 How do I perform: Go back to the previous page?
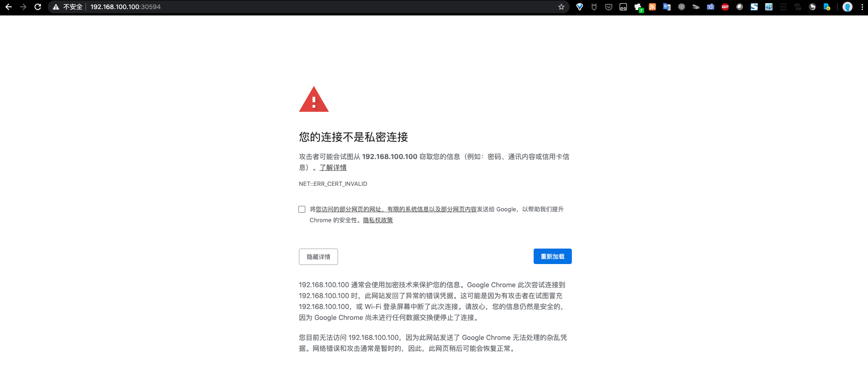pos(8,7)
